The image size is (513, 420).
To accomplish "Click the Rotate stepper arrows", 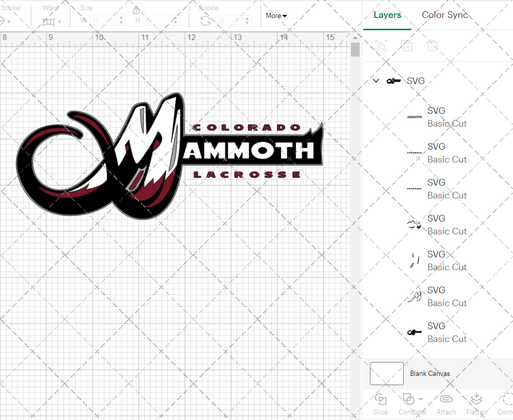I will tap(247, 21).
